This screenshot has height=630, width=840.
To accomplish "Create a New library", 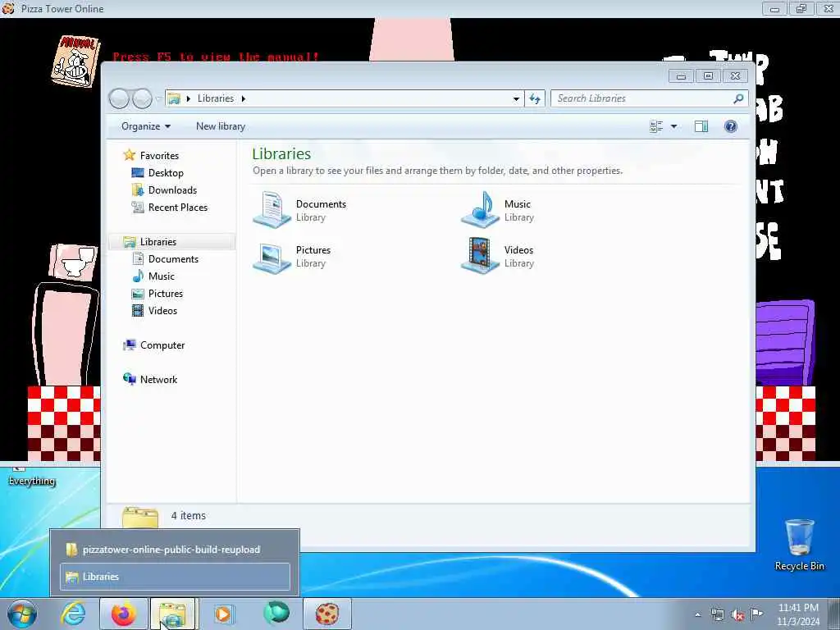I will click(x=220, y=126).
